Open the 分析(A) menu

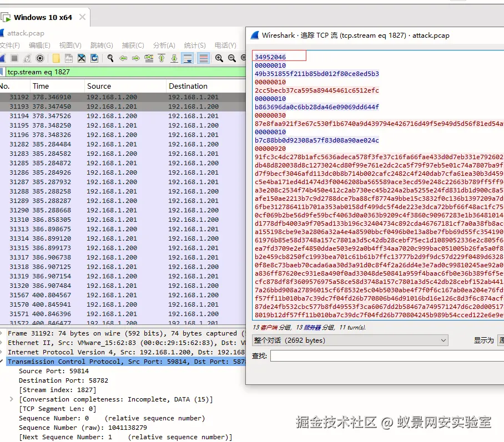tap(164, 45)
